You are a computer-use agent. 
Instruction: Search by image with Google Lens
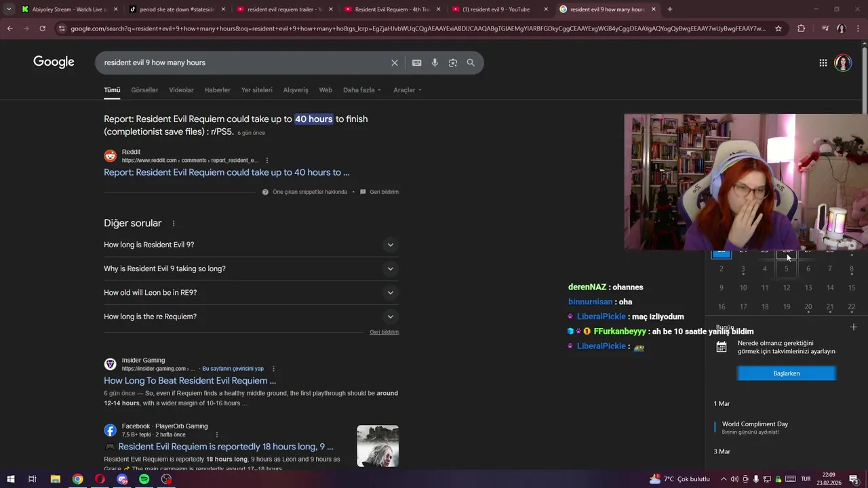point(452,62)
